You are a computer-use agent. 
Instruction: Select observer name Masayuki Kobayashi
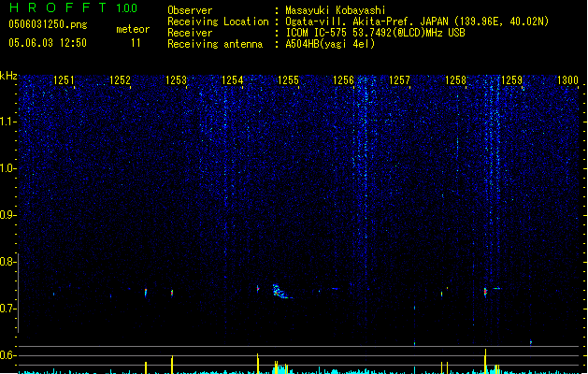[x=336, y=10]
